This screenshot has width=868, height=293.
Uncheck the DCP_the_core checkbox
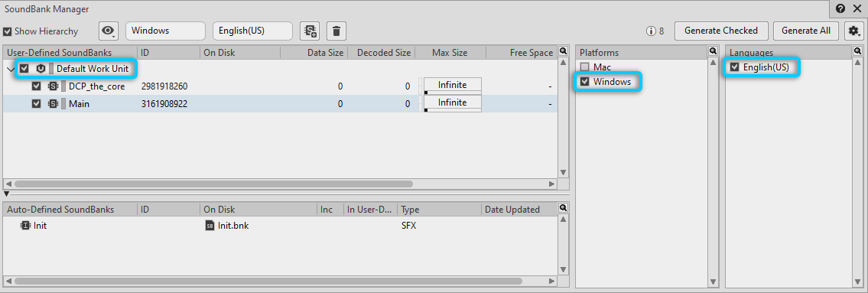[37, 86]
